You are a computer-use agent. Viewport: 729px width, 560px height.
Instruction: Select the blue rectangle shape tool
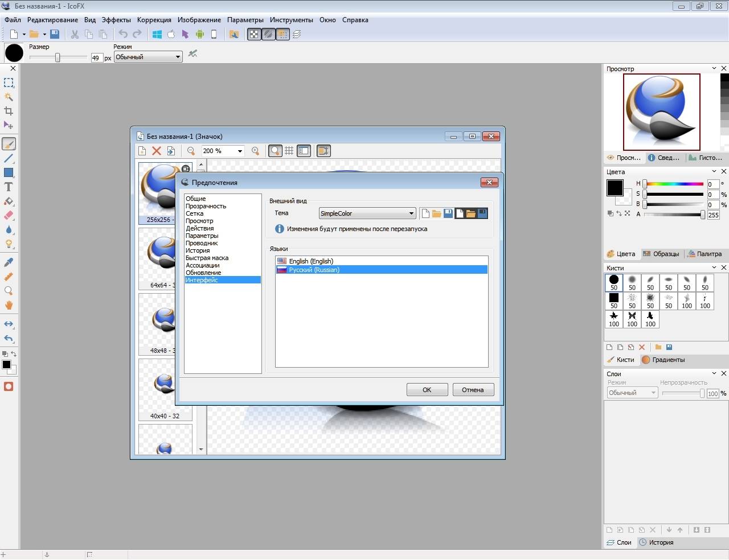[9, 172]
